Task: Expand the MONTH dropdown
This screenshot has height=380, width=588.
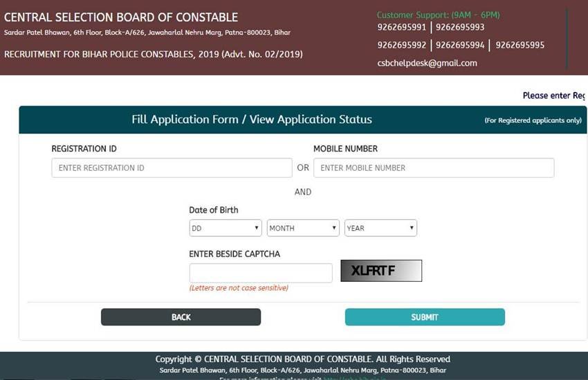Action: [303, 228]
